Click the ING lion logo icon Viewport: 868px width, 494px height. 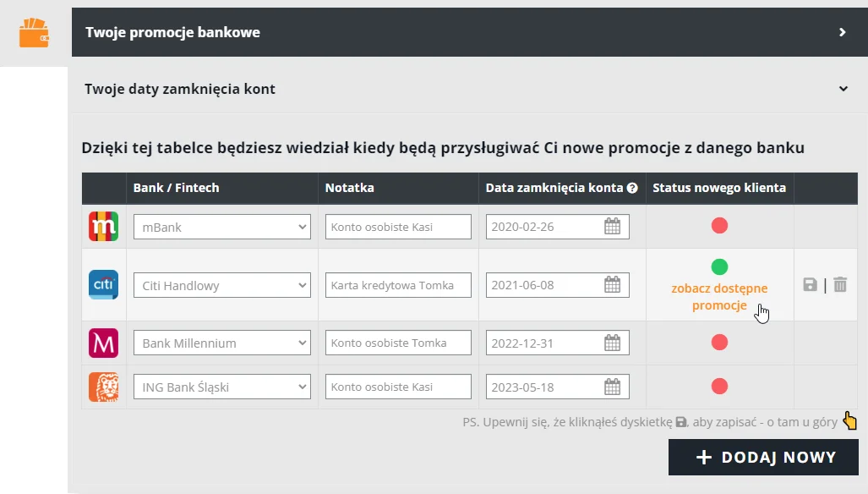(x=103, y=387)
